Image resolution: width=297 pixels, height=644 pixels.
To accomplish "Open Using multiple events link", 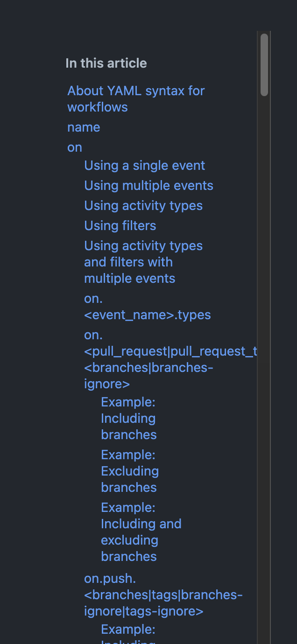I will [148, 185].
